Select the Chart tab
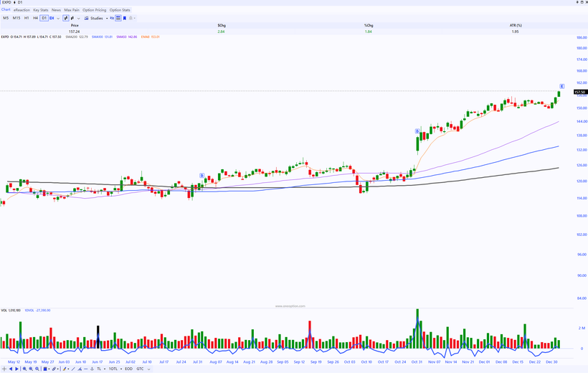 [6, 10]
